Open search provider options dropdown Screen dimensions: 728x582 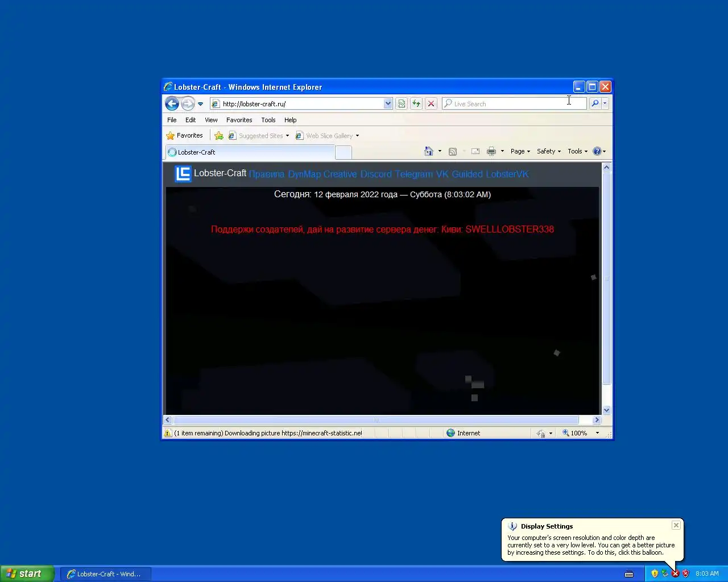(x=605, y=103)
